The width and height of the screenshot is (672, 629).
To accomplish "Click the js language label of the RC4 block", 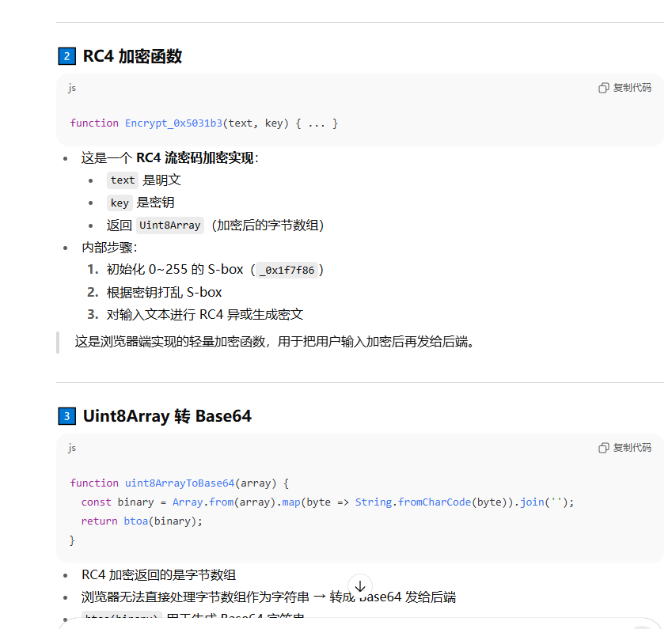I will 72,88.
